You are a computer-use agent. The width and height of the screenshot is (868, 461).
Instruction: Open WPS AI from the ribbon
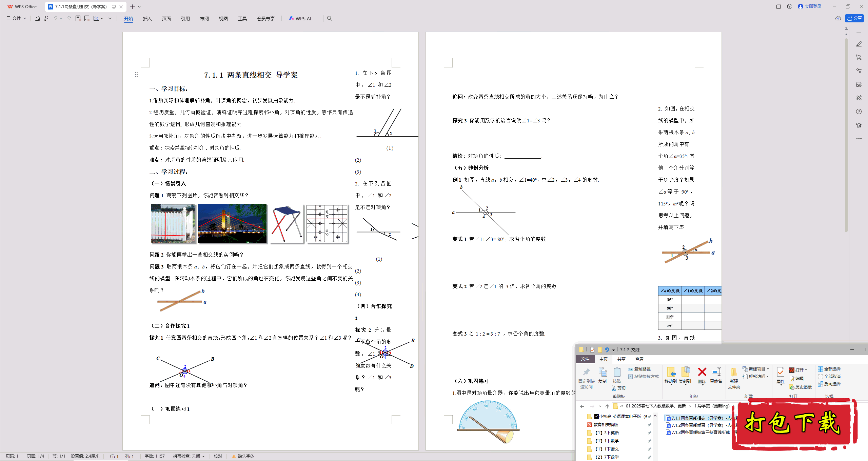(x=300, y=19)
